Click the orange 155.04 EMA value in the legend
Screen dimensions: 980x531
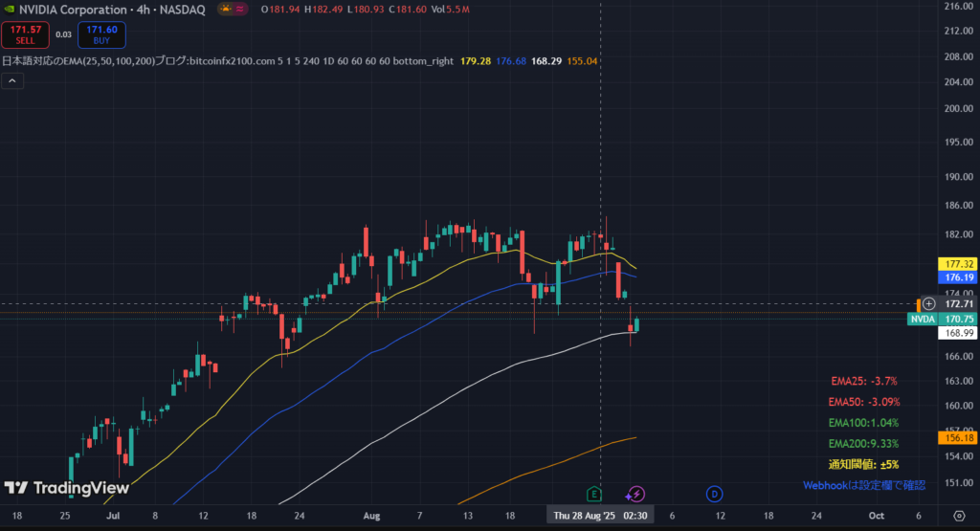point(582,61)
